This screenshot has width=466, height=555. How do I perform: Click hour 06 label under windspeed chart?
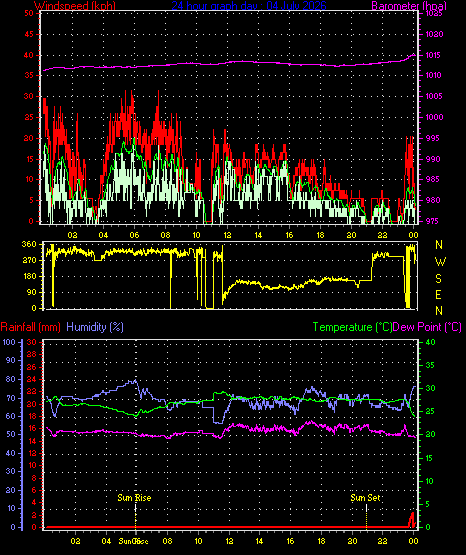point(134,235)
